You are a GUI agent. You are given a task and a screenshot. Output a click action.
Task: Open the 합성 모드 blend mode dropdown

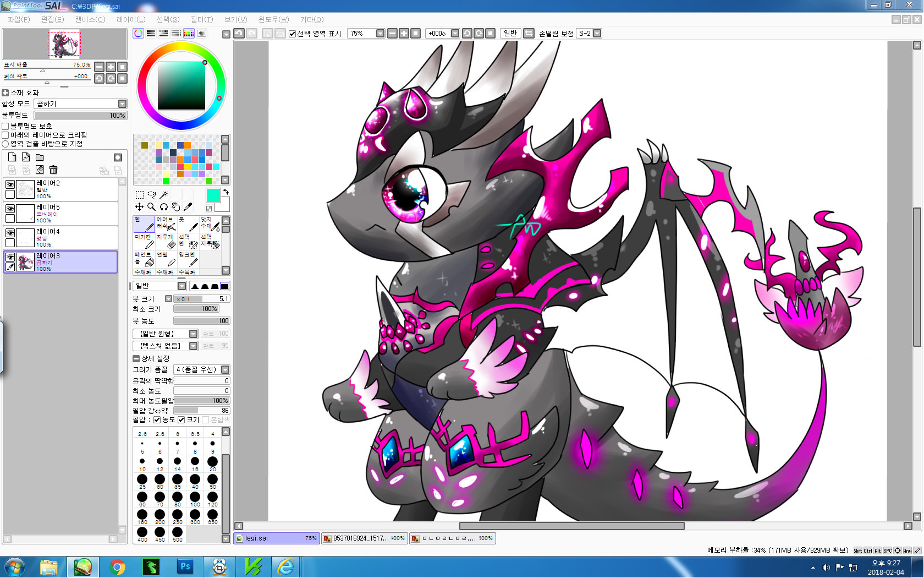pyautogui.click(x=80, y=103)
